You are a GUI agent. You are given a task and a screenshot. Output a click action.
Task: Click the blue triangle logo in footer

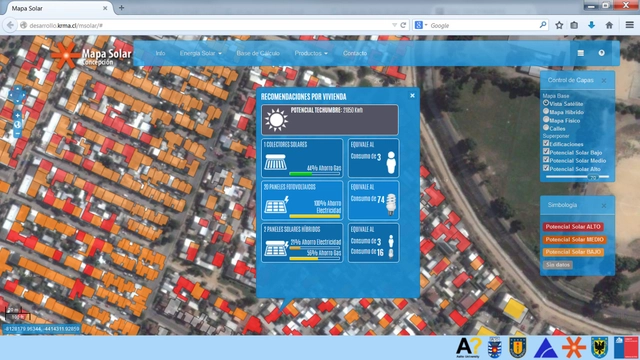[x=545, y=348]
